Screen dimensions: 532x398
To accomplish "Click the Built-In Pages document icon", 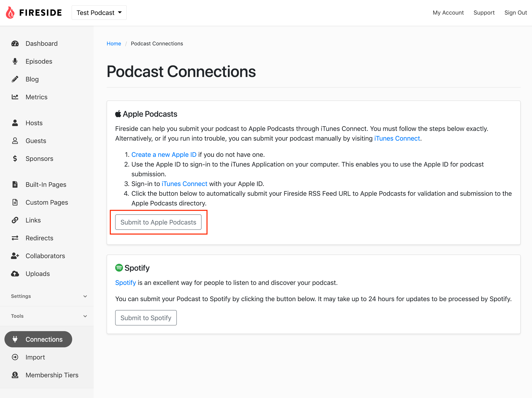I will (x=15, y=184).
